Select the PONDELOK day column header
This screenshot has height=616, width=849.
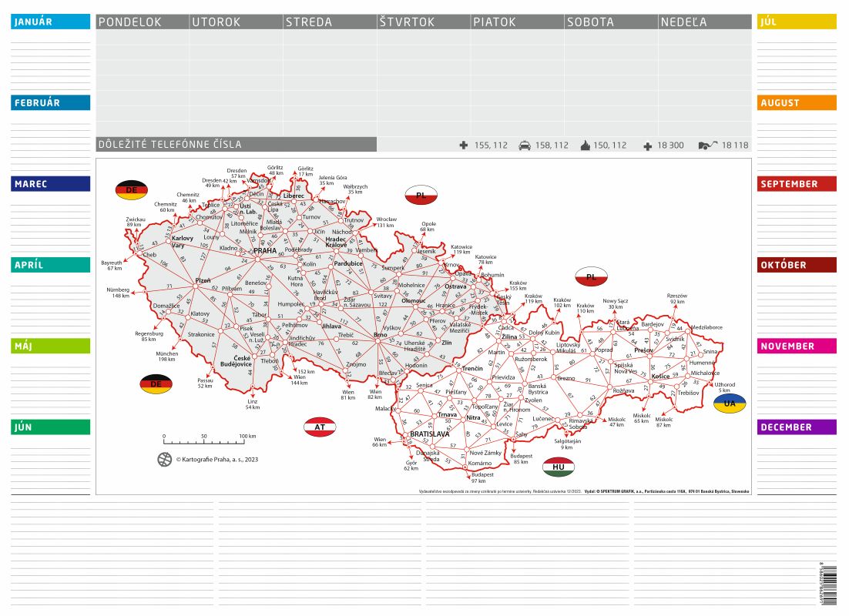point(143,22)
